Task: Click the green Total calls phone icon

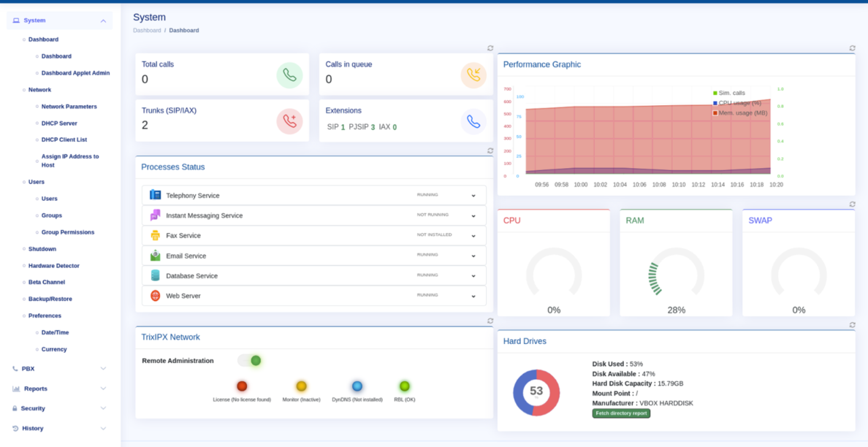Action: pyautogui.click(x=289, y=75)
